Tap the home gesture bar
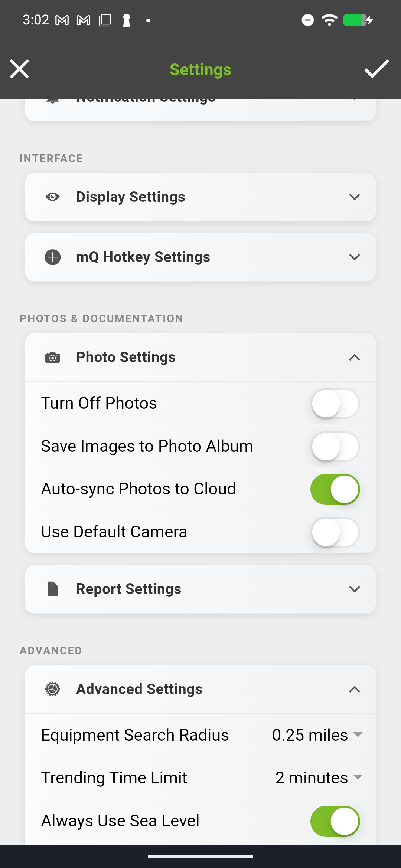 (200, 857)
